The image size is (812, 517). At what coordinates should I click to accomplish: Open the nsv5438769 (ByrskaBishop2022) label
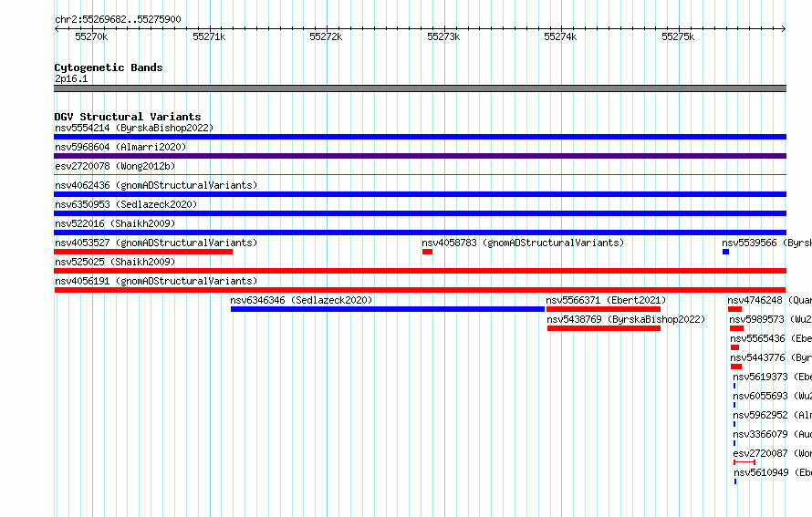626,319
